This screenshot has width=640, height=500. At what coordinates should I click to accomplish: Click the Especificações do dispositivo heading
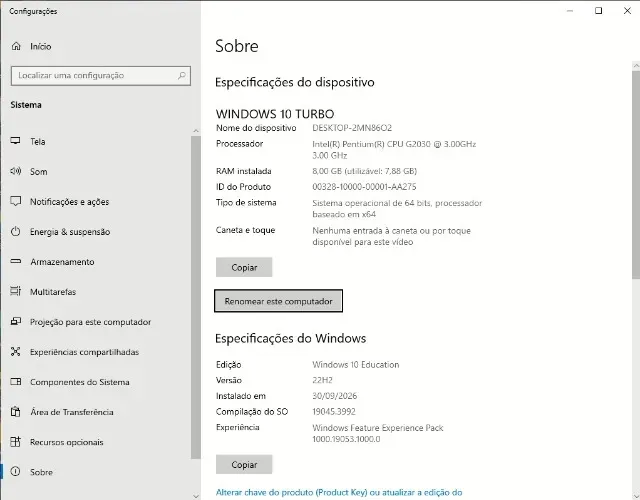[x=294, y=82]
